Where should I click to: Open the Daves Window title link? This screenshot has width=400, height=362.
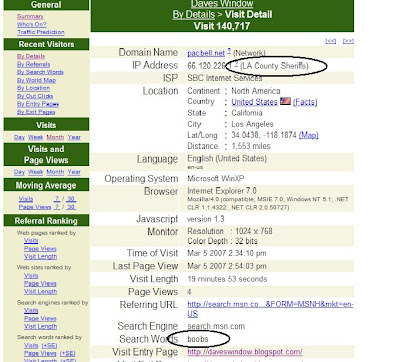pyautogui.click(x=222, y=4)
